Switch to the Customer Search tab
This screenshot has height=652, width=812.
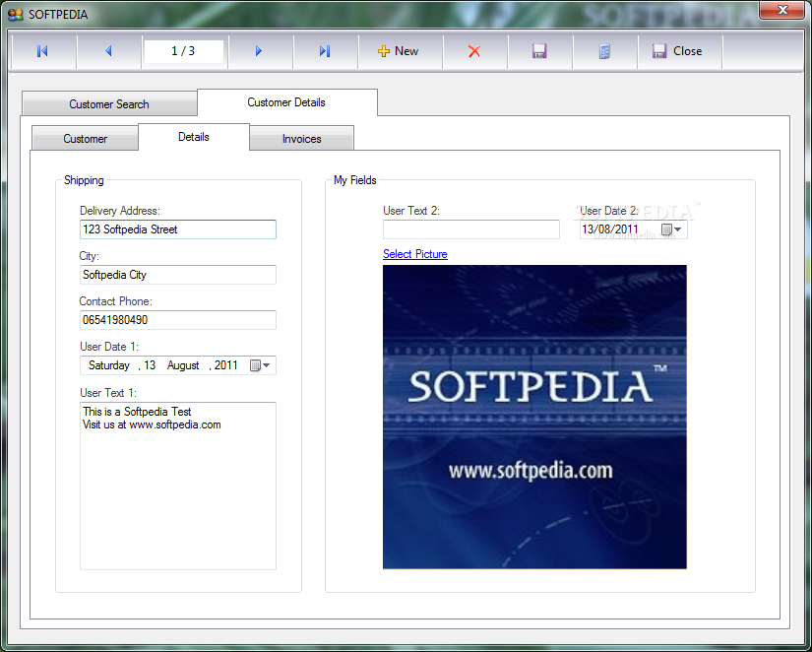click(x=109, y=104)
